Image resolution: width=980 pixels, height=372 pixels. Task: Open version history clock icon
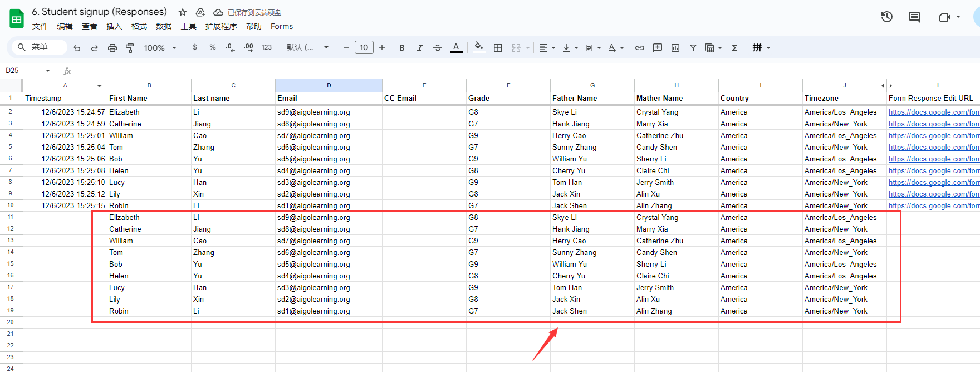point(886,17)
